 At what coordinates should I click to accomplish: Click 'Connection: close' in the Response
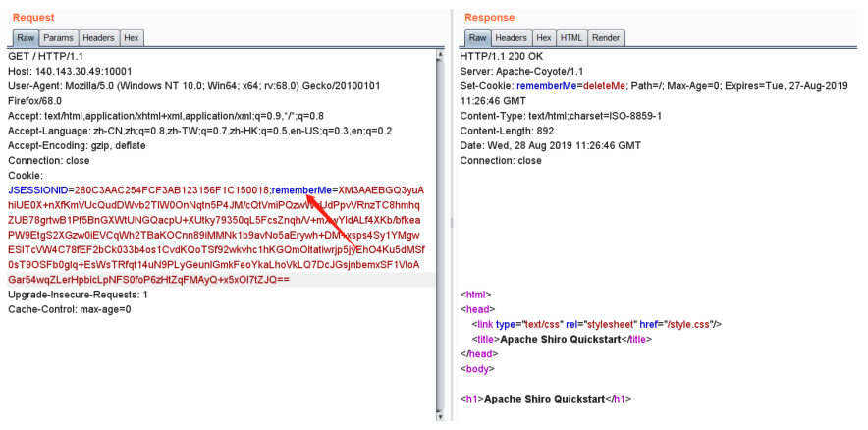[501, 161]
